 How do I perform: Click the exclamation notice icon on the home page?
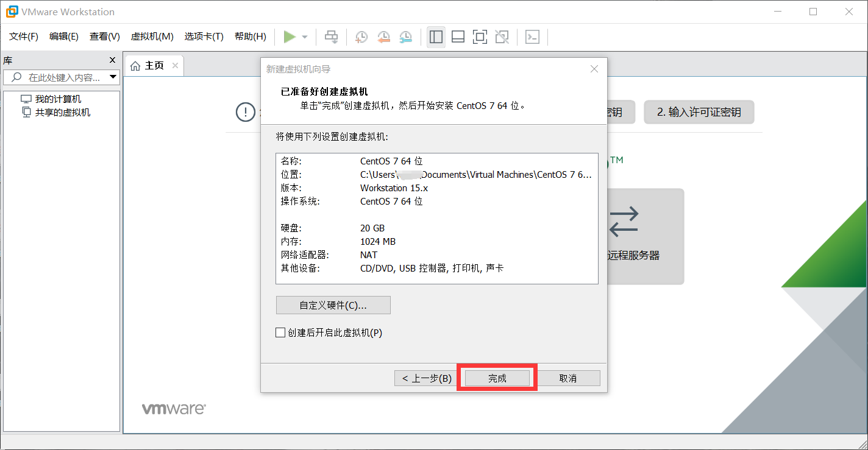coord(246,112)
